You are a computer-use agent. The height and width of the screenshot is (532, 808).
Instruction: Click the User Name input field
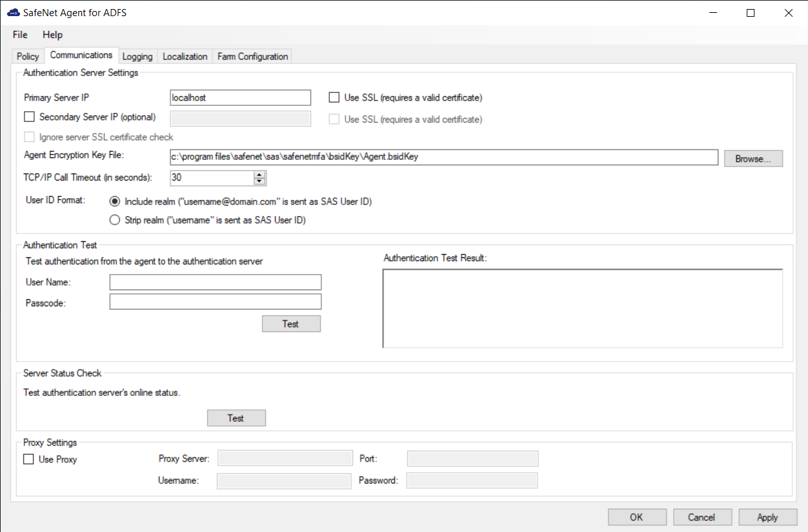coord(215,282)
